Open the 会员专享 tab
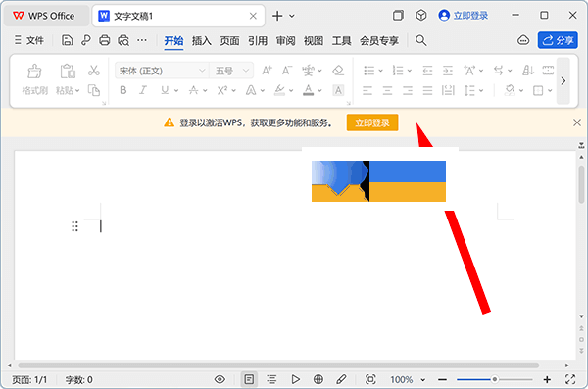 tap(379, 40)
